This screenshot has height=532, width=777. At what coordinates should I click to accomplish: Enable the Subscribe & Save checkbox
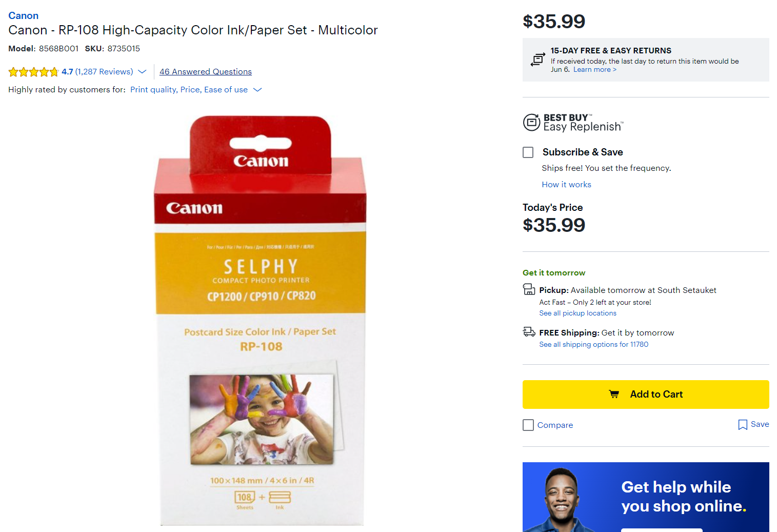pos(528,152)
